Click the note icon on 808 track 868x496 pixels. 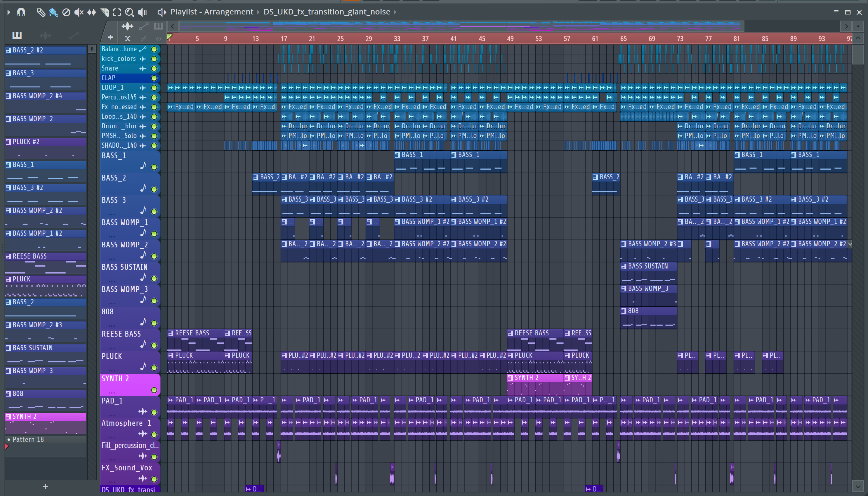click(x=143, y=322)
